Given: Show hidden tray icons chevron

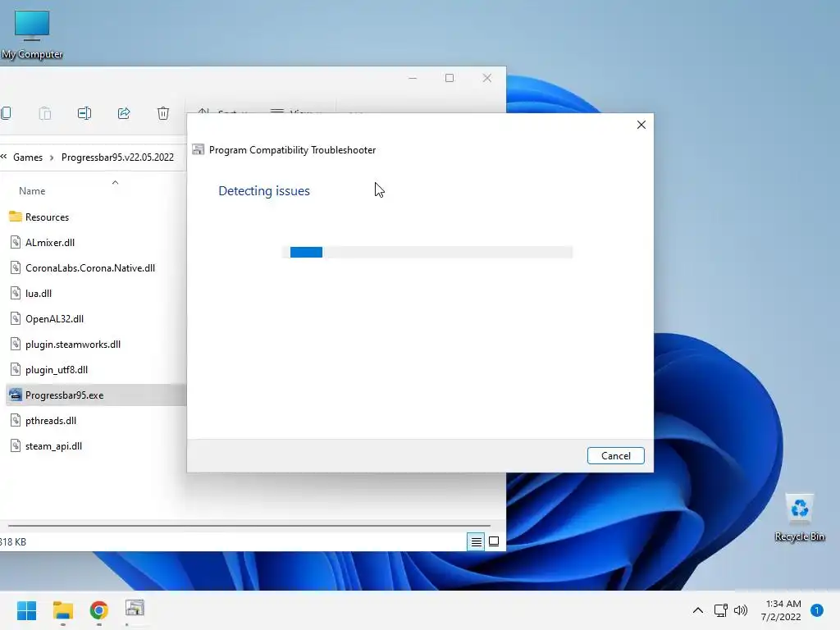Looking at the screenshot, I should coord(698,610).
